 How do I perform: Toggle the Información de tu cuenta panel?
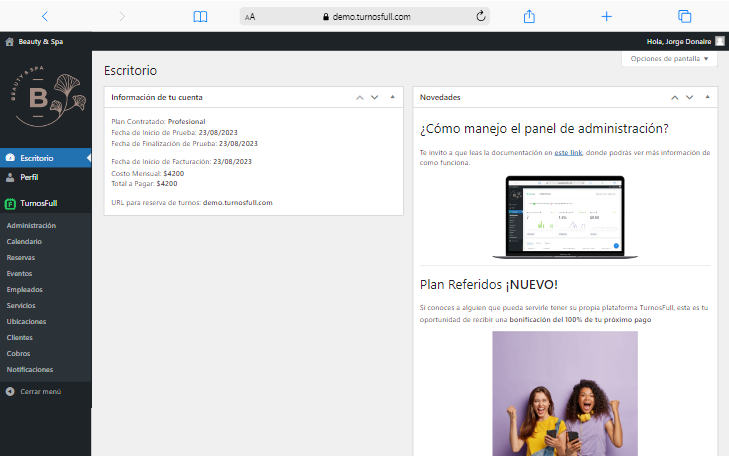392,97
